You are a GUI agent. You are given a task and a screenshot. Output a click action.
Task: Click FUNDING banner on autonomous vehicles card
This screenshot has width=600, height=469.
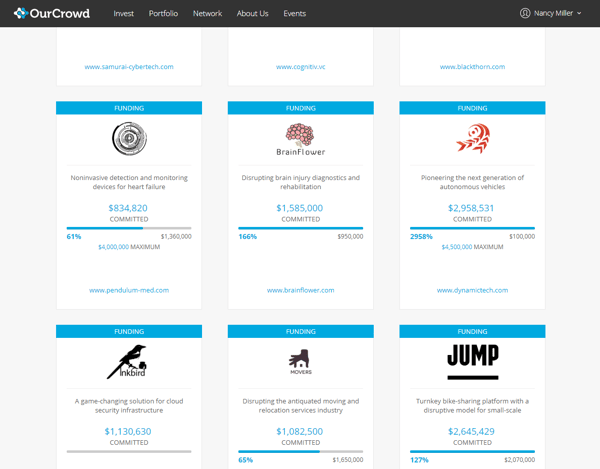pos(473,108)
